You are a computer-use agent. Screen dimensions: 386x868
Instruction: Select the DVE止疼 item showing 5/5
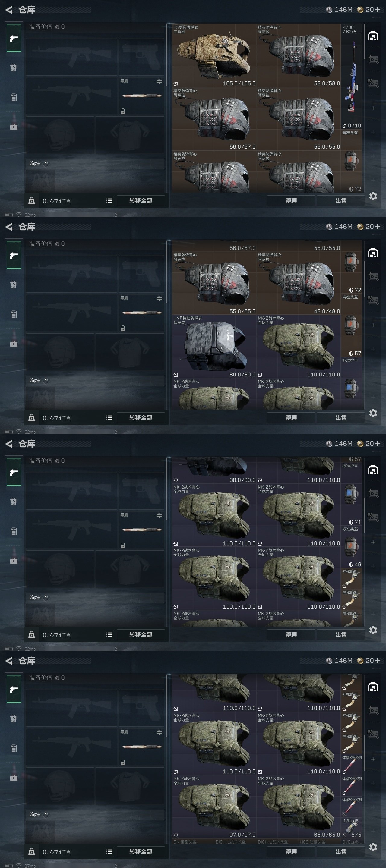point(351,828)
